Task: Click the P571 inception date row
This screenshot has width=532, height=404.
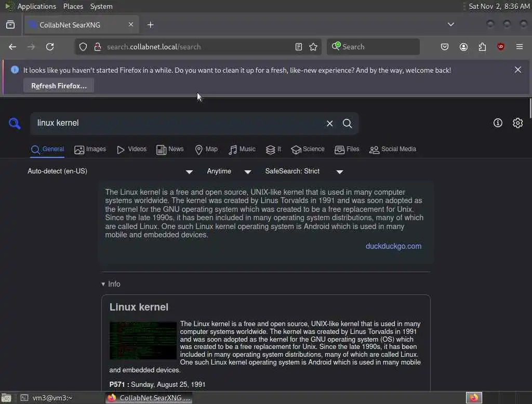Action: [x=157, y=384]
